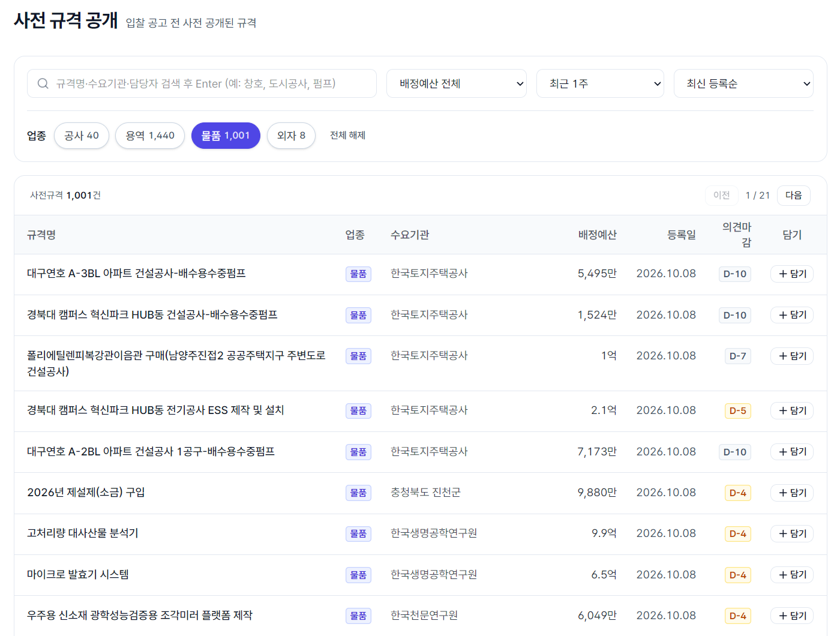The height and width of the screenshot is (636, 840).
Task: Go to next page with 다음
Action: coord(794,196)
